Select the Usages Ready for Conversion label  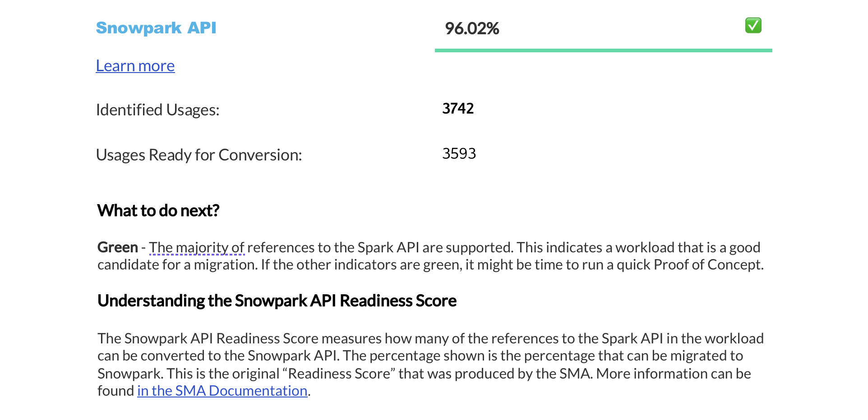point(199,155)
